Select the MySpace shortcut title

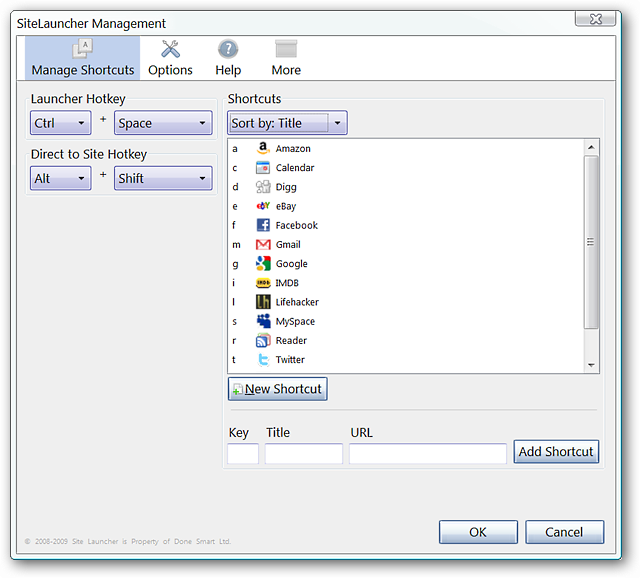tap(296, 322)
